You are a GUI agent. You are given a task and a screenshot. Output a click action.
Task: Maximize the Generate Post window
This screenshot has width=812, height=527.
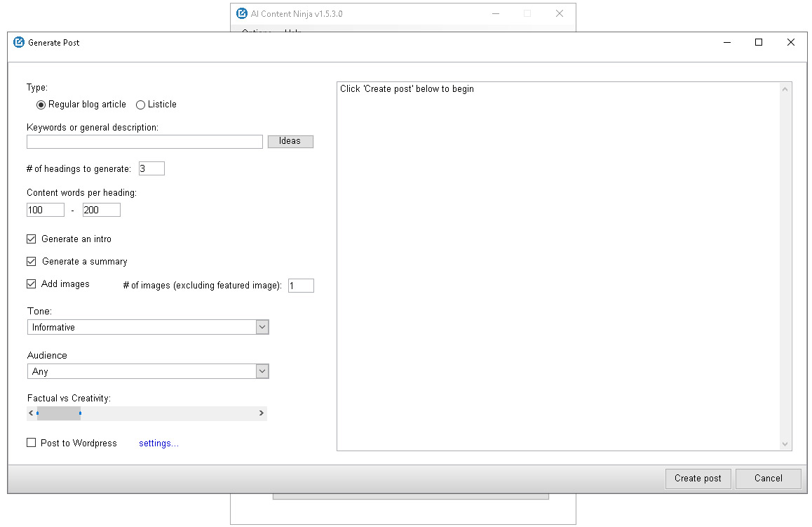[759, 43]
